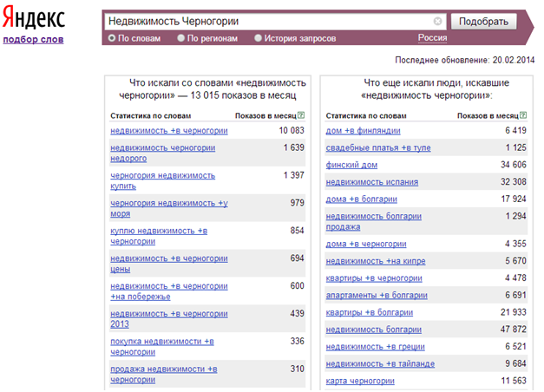Open link дома +в болгарии

(361, 199)
